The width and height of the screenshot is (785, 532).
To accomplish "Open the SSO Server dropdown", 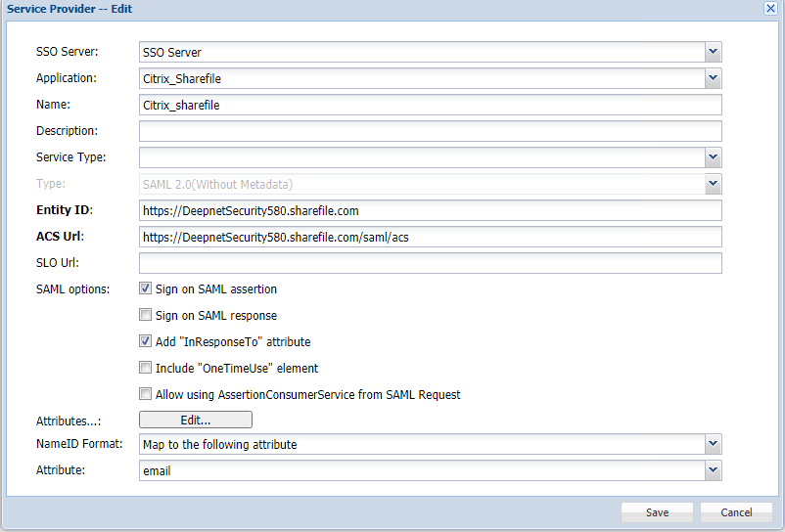I will (713, 52).
